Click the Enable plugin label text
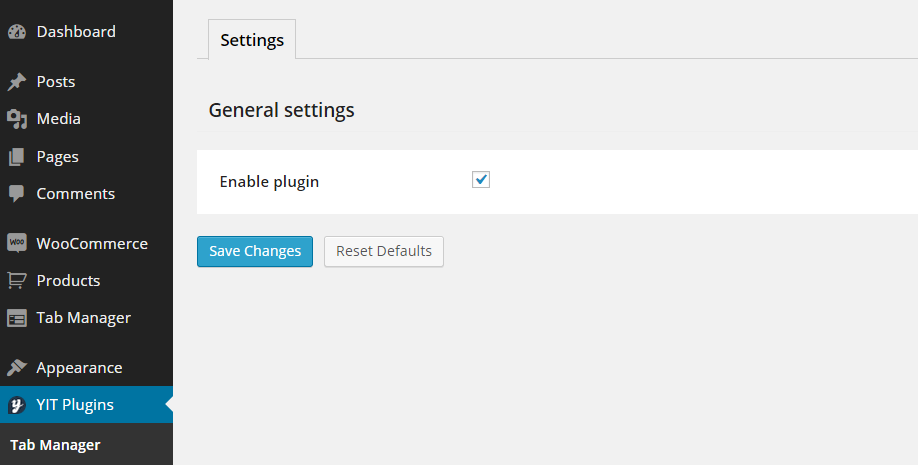The width and height of the screenshot is (918, 465). [x=269, y=182]
